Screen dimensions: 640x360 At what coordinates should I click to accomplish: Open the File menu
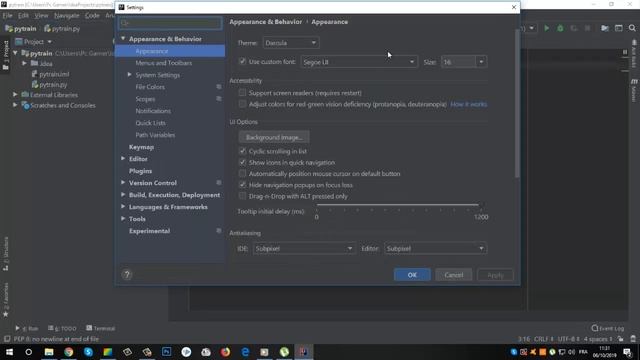click(x=7, y=16)
